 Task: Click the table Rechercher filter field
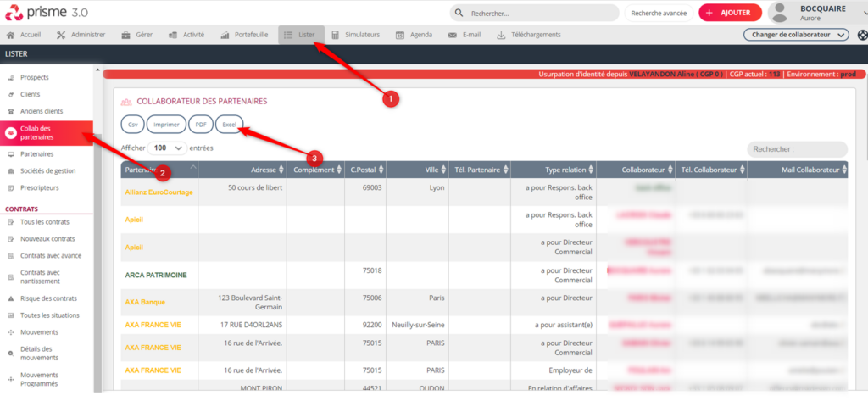[796, 149]
